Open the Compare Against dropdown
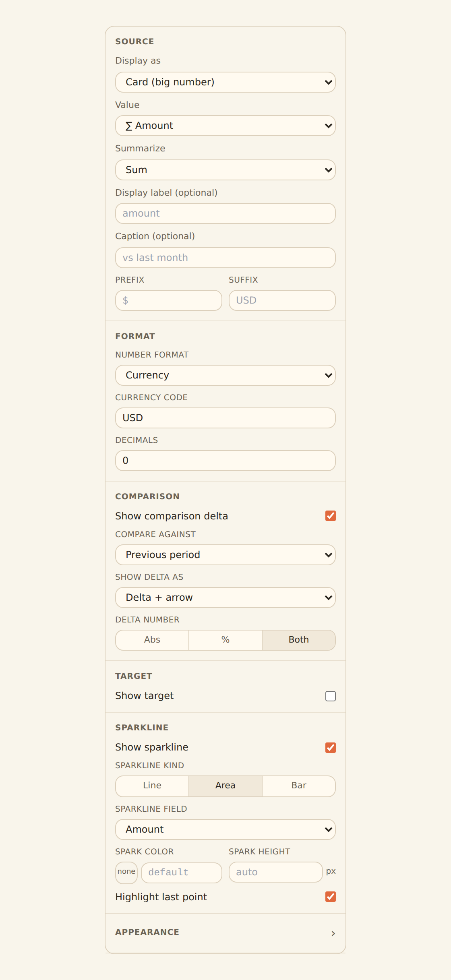451x980 pixels. [225, 555]
